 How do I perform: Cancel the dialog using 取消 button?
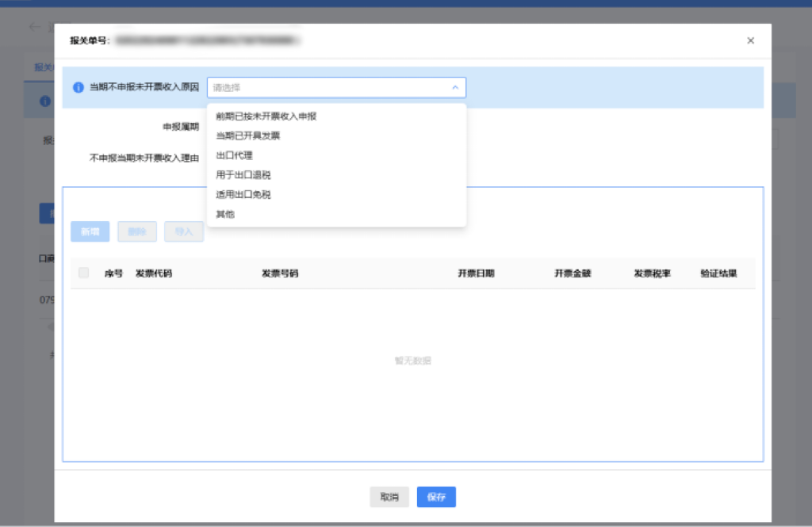click(x=389, y=497)
